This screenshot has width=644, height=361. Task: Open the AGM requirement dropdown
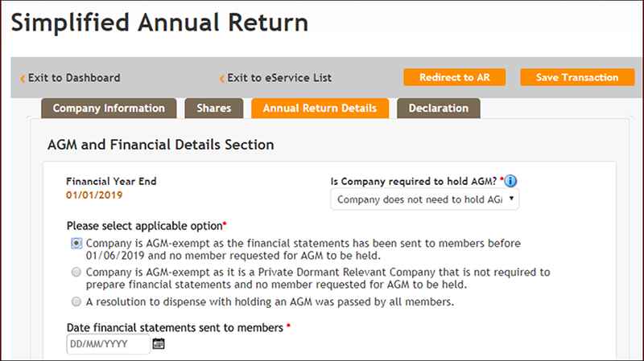point(425,199)
